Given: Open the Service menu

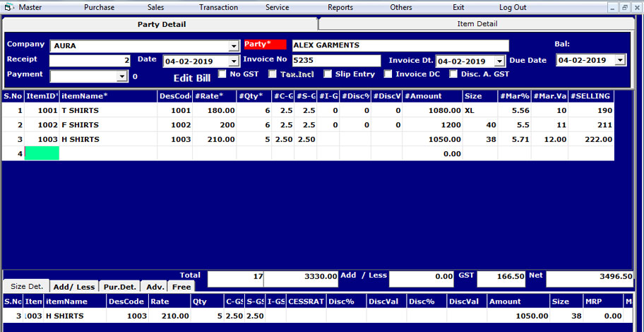Looking at the screenshot, I should click(278, 7).
